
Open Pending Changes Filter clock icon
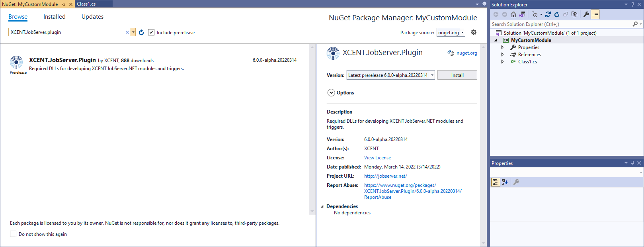[535, 14]
